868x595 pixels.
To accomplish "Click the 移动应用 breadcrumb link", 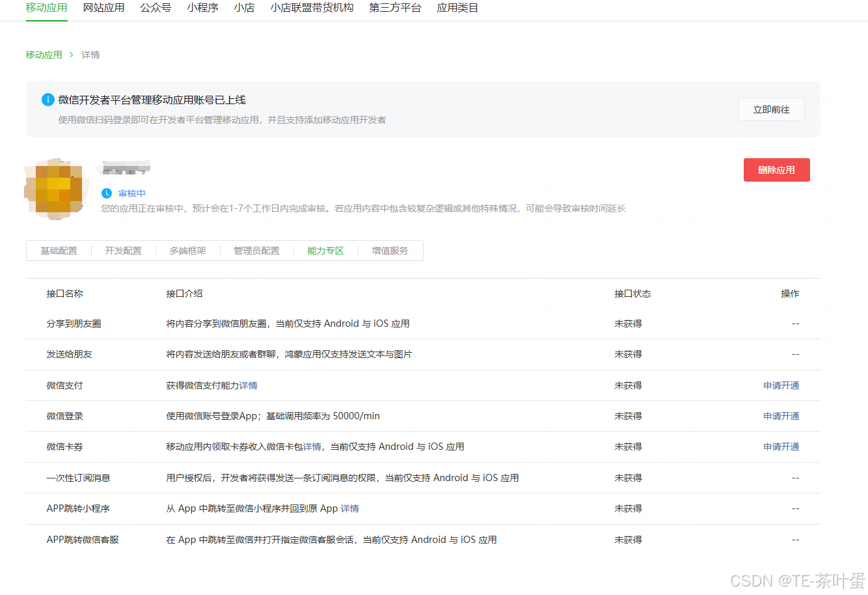I will pos(44,55).
